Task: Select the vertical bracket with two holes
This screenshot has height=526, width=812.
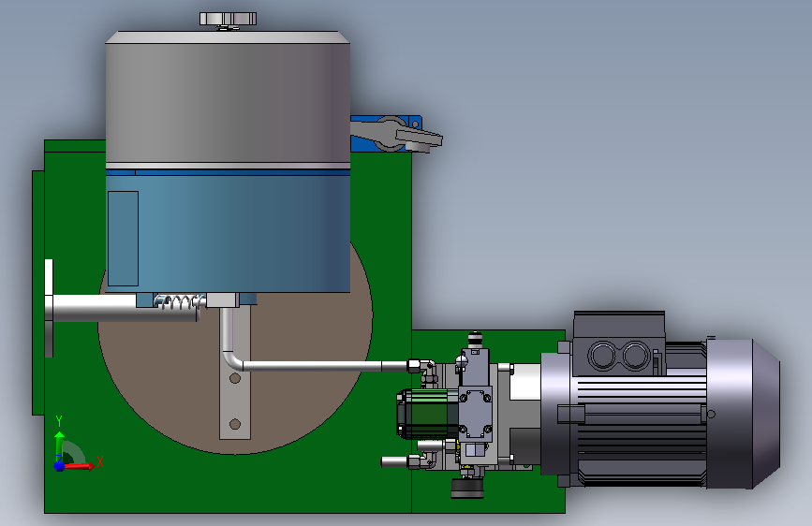Action: (235, 402)
